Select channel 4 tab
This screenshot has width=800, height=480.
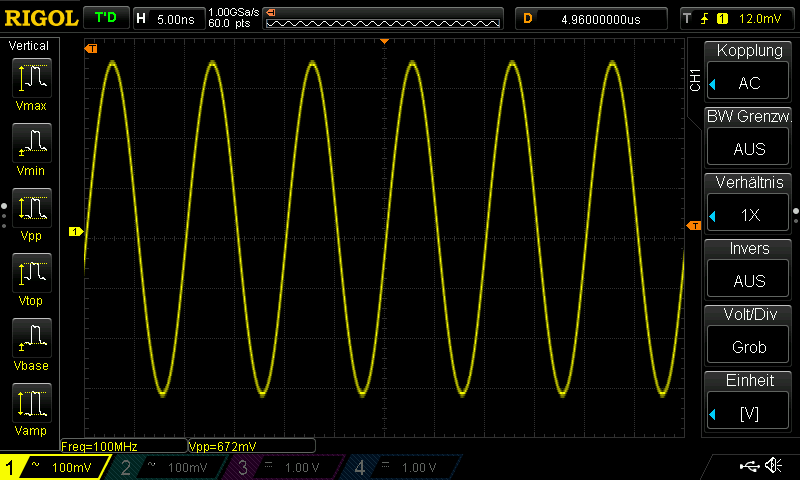coord(401,467)
